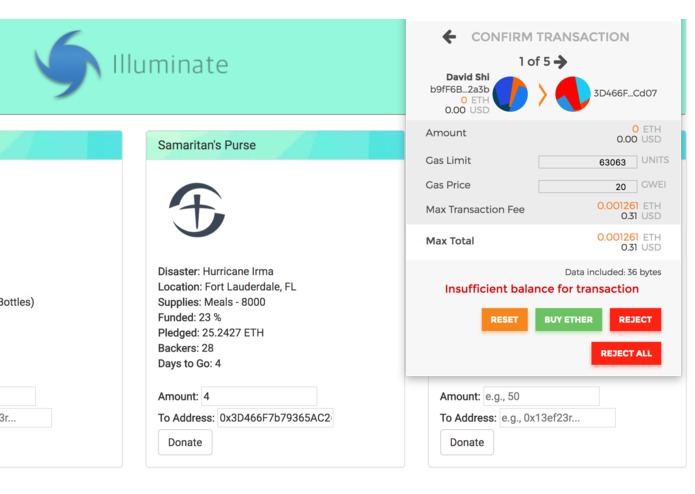Click Days to Go: 4 line
This screenshot has height=494, width=695.
189,364
